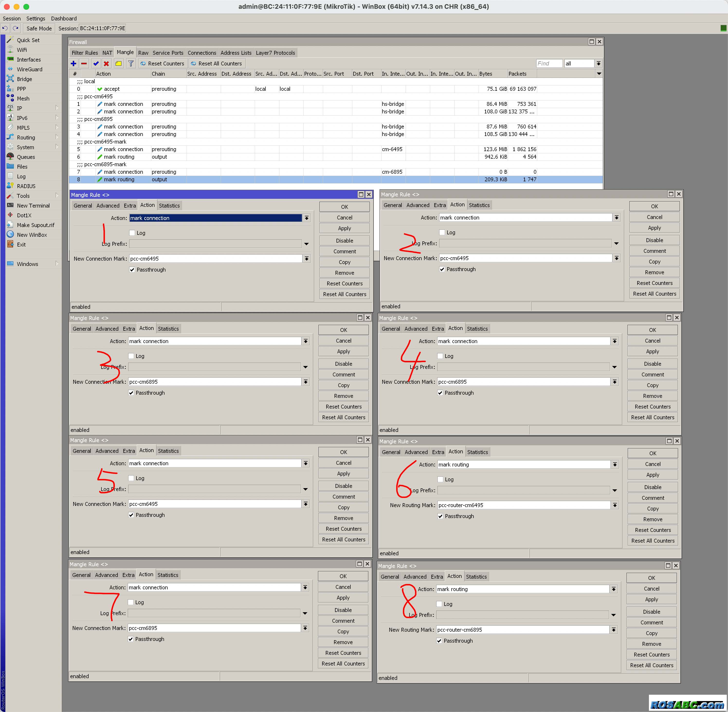Click the filter funnel icon
This screenshot has height=712, width=728.
(x=131, y=64)
